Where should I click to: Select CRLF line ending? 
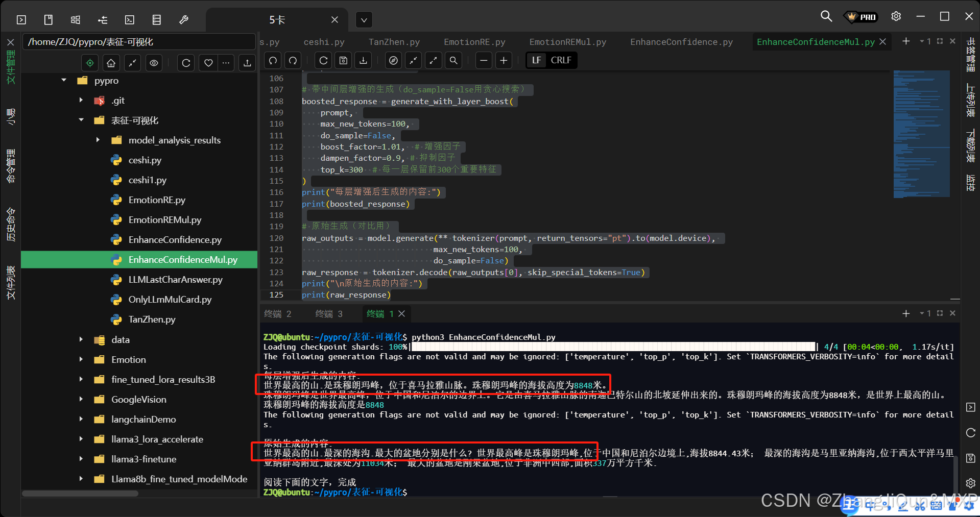click(561, 60)
